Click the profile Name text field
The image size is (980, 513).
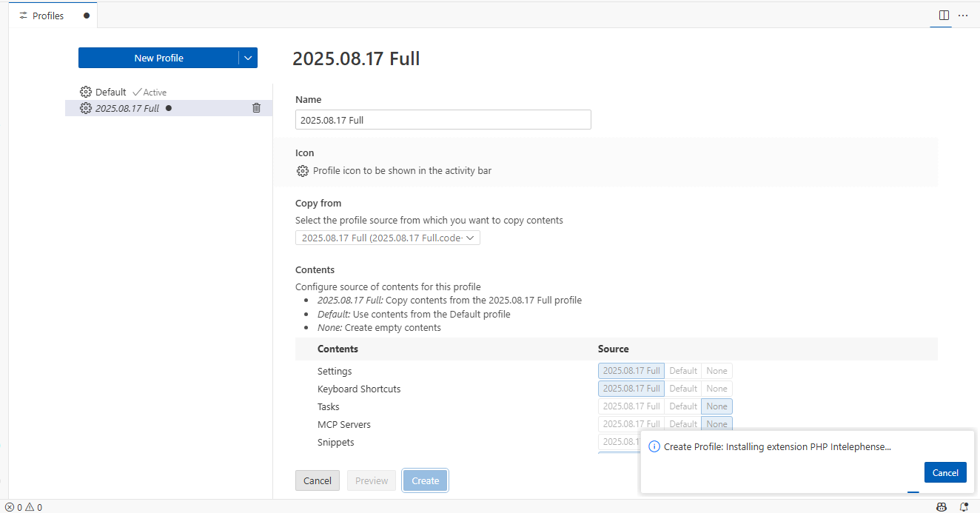pos(443,120)
